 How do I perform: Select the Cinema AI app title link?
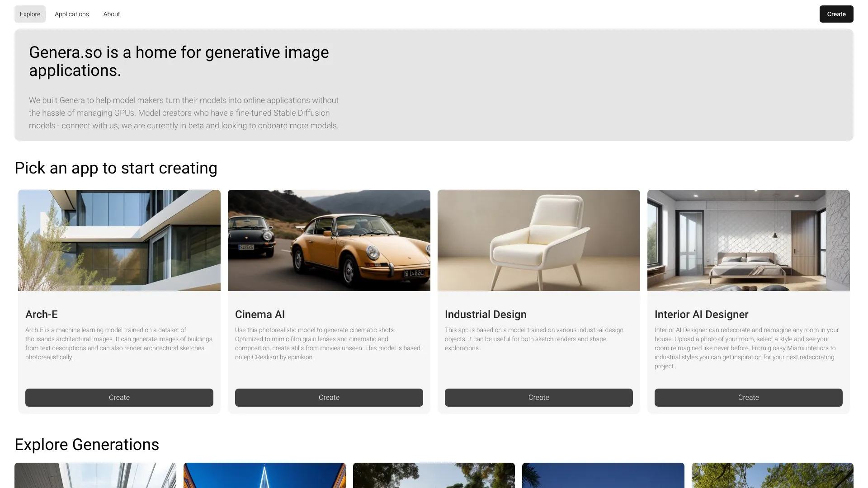coord(260,314)
